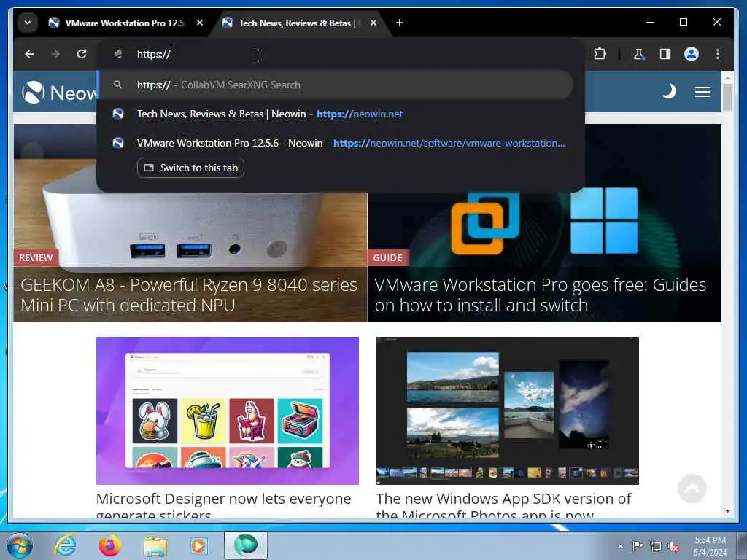
Task: Open the tab search dropdown arrow
Action: pyautogui.click(x=28, y=23)
